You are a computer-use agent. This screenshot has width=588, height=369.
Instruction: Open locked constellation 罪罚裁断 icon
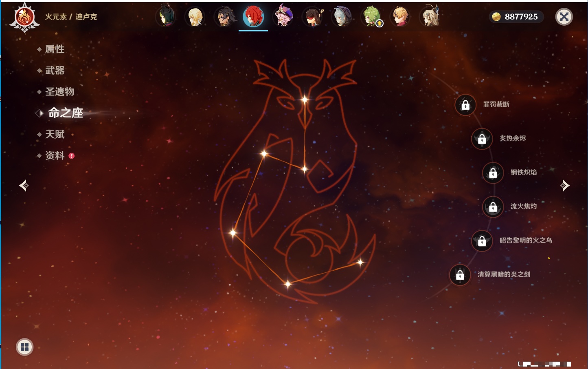pyautogui.click(x=465, y=105)
